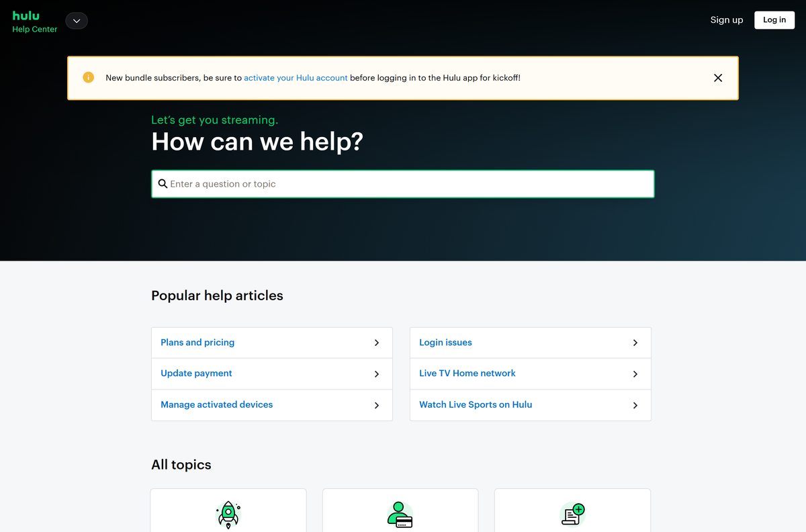This screenshot has height=532, width=806.
Task: Click the All topics heading
Action: pyautogui.click(x=181, y=465)
